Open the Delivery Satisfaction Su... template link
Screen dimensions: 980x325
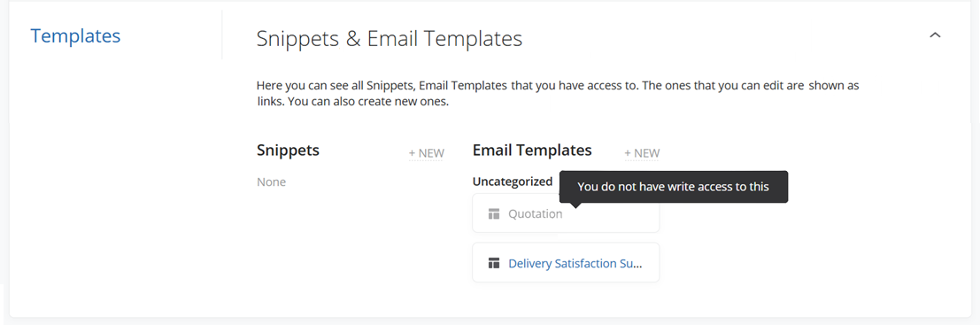point(575,263)
